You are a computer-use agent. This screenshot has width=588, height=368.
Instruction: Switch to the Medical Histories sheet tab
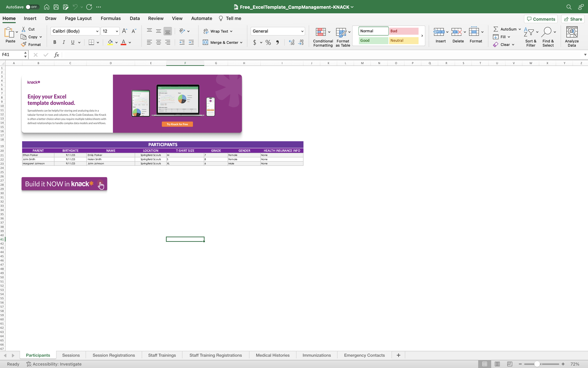[273, 355]
